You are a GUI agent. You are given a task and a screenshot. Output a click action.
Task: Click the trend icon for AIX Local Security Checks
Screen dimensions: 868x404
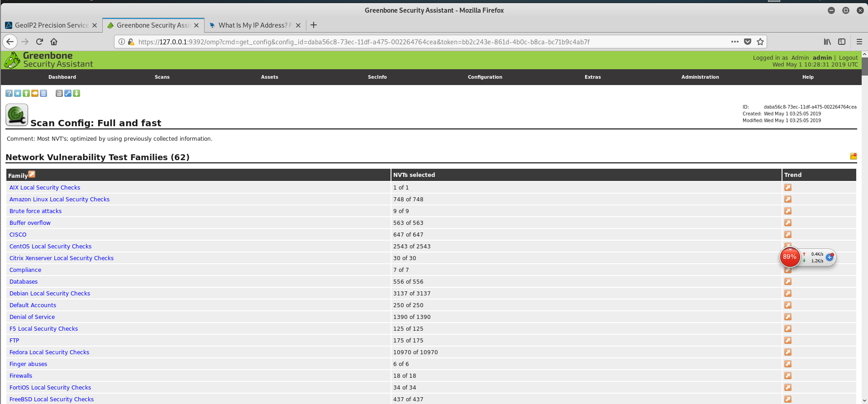pos(788,187)
